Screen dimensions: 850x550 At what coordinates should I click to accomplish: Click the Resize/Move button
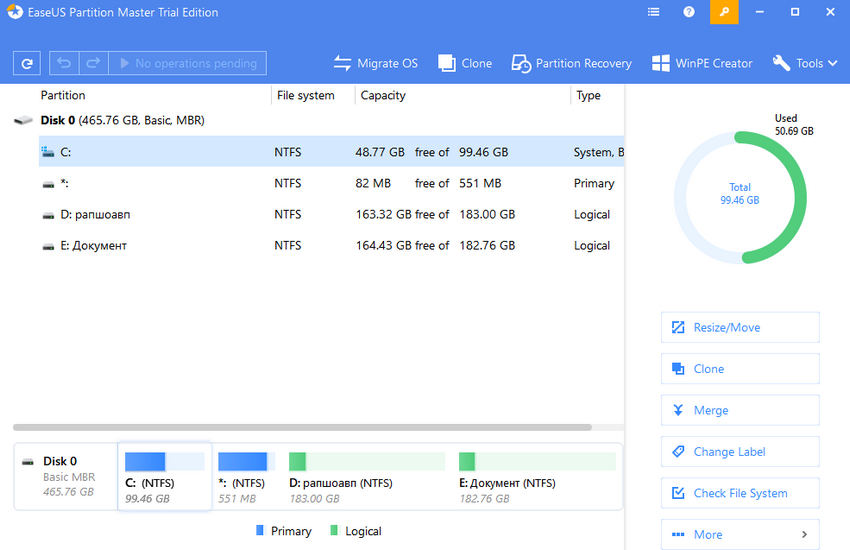click(740, 327)
